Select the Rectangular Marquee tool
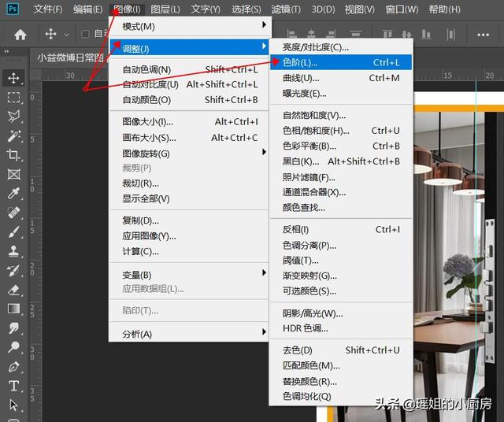Screen dimensions: 504x422 (x=13, y=97)
